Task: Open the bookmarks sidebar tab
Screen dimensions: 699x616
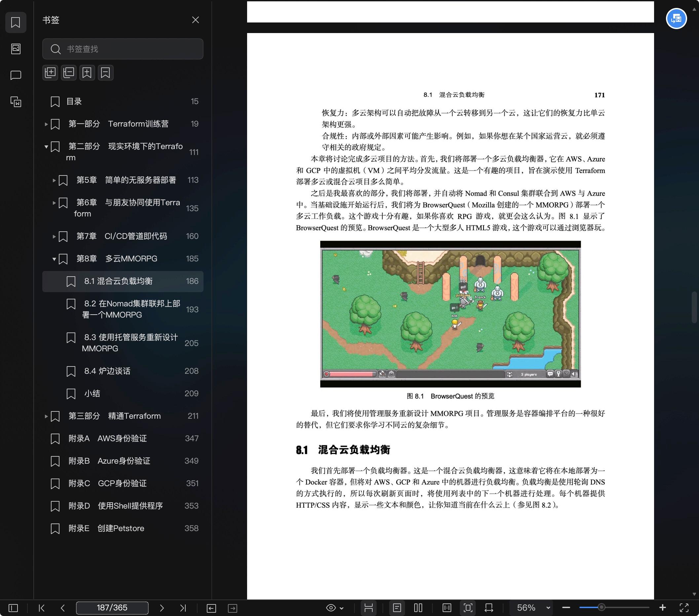Action: (16, 22)
